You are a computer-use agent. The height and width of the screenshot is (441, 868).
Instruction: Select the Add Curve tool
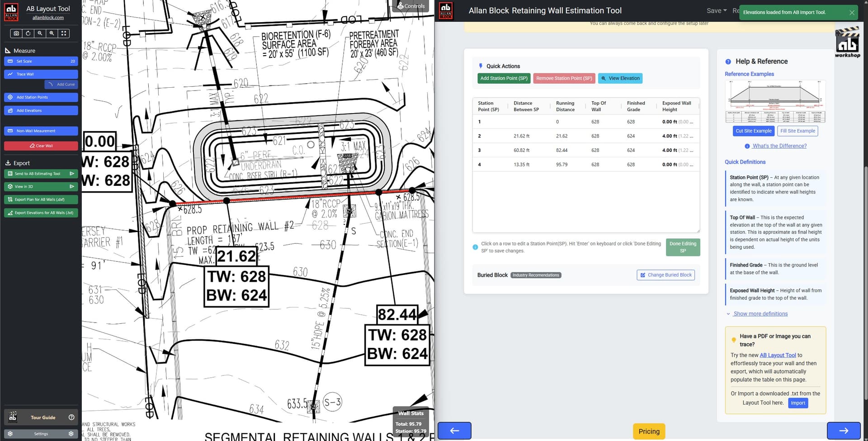coord(61,84)
